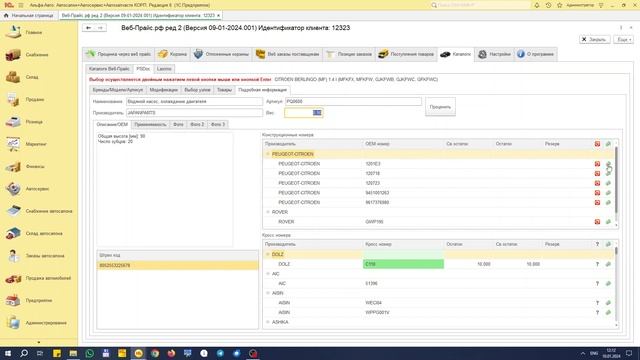Screen dimensions: 640x360
Task: Go back with the left arrow button
Action: click(88, 28)
